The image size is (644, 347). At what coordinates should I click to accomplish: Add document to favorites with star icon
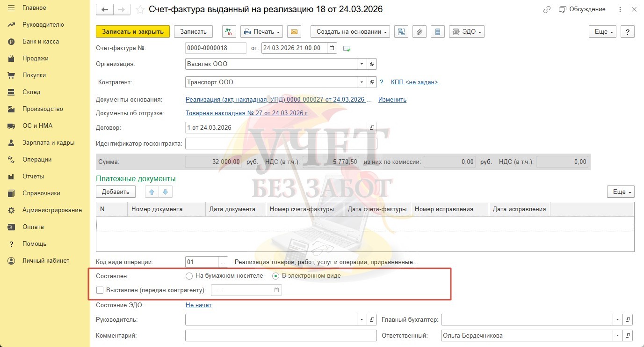click(x=140, y=9)
